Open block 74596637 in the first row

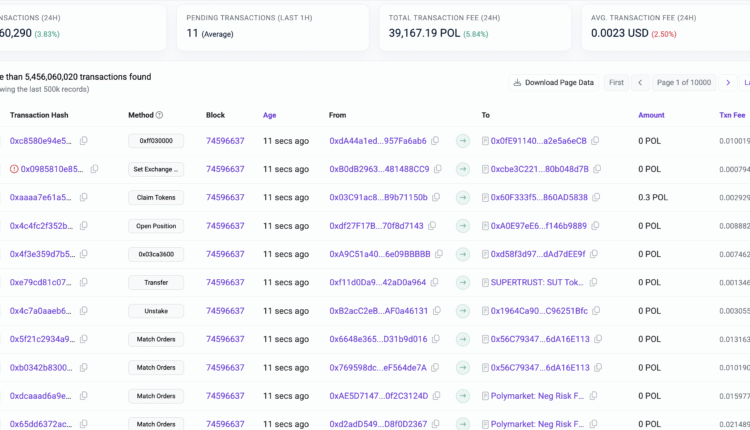(x=225, y=141)
